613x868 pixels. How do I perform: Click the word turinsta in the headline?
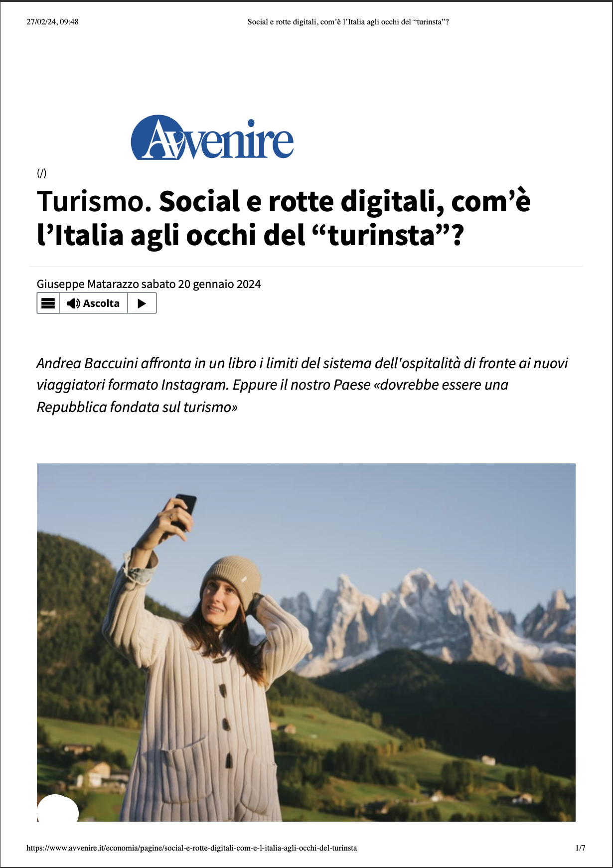coord(381,235)
